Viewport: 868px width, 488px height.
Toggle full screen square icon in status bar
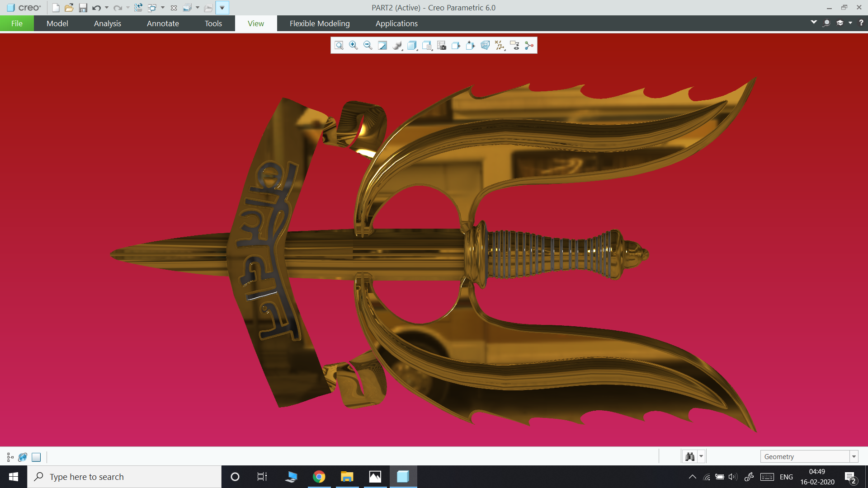pos(36,457)
